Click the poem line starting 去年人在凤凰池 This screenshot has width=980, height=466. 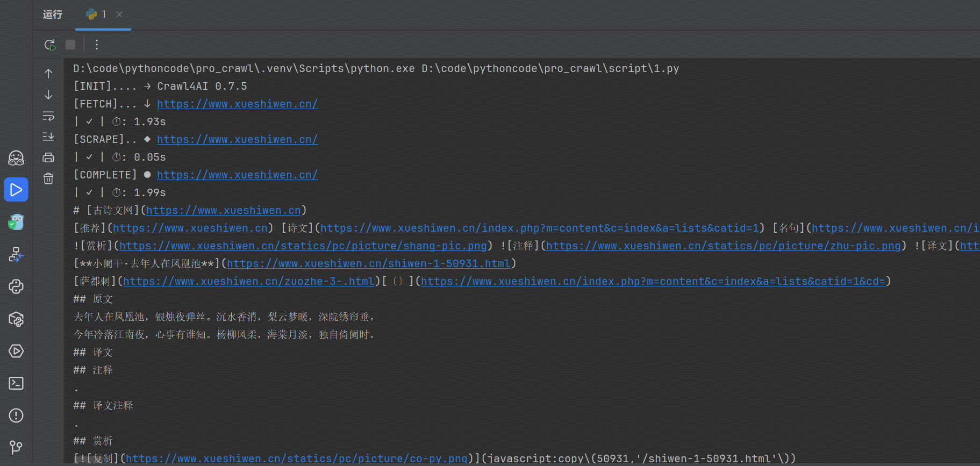tap(226, 317)
